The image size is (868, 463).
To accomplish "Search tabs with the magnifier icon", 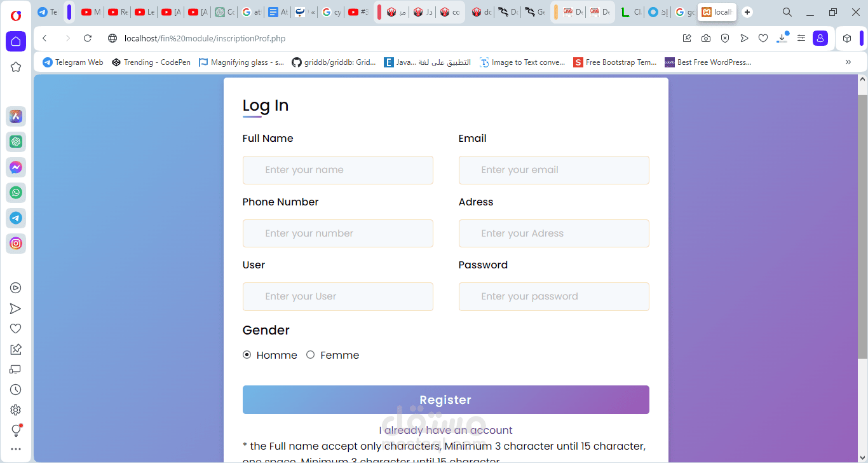I will tap(787, 12).
